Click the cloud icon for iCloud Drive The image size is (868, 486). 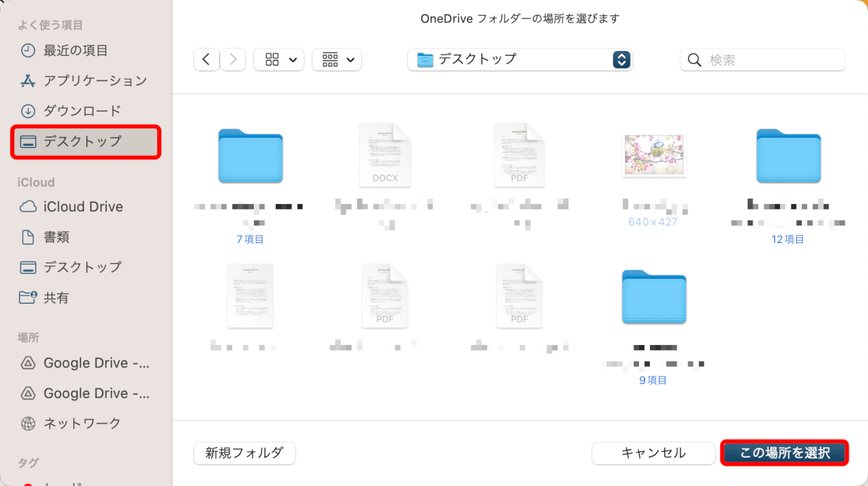click(28, 207)
